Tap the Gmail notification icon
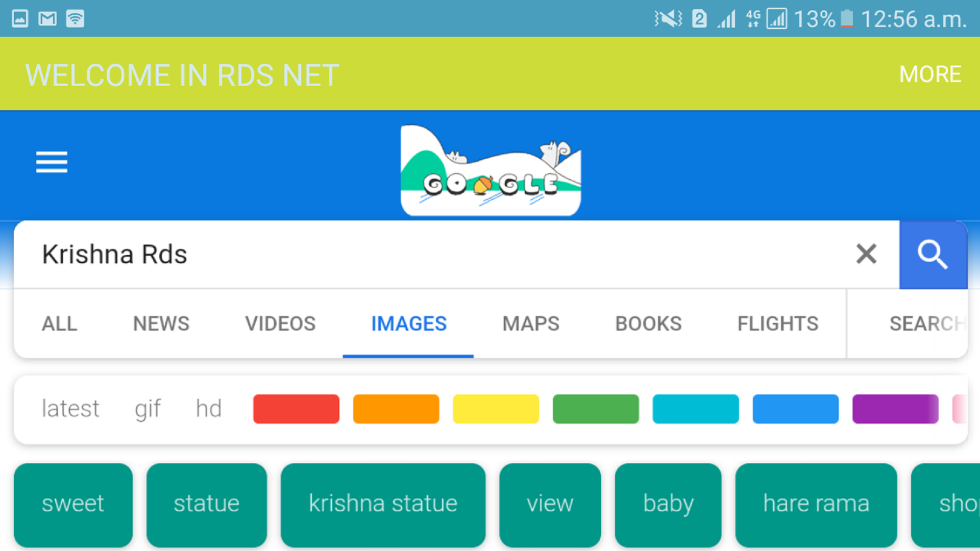 47,19
